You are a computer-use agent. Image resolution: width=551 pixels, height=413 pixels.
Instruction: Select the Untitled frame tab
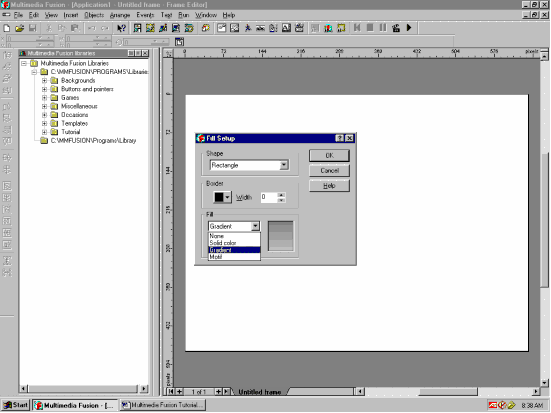pos(260,392)
